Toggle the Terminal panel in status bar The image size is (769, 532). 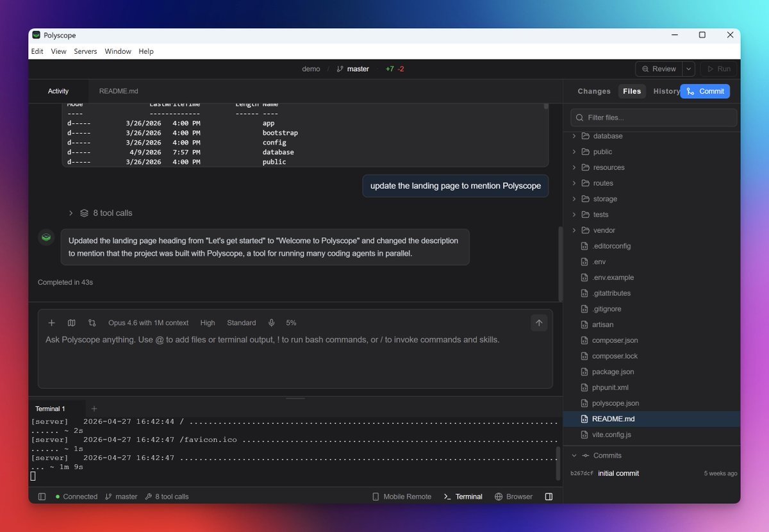tap(463, 497)
